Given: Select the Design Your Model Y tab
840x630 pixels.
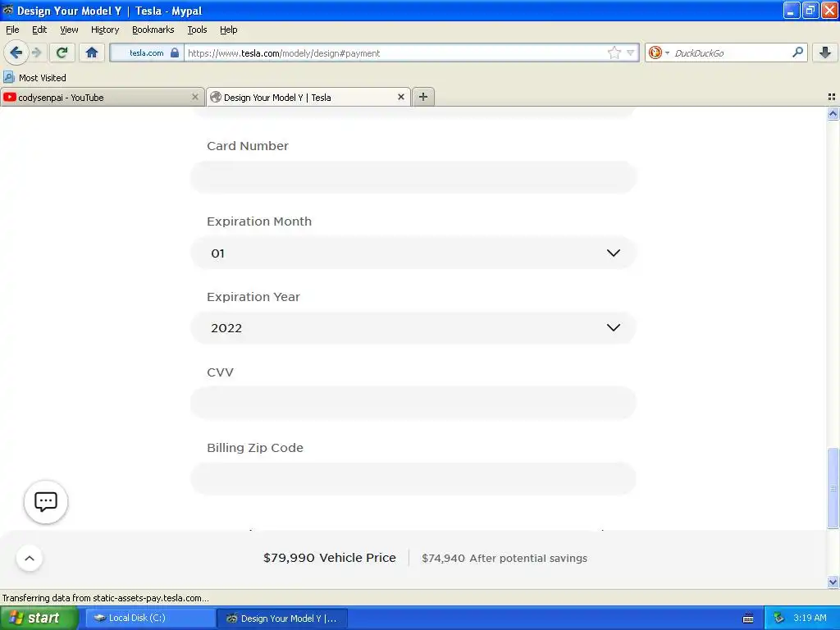Looking at the screenshot, I should click(308, 98).
